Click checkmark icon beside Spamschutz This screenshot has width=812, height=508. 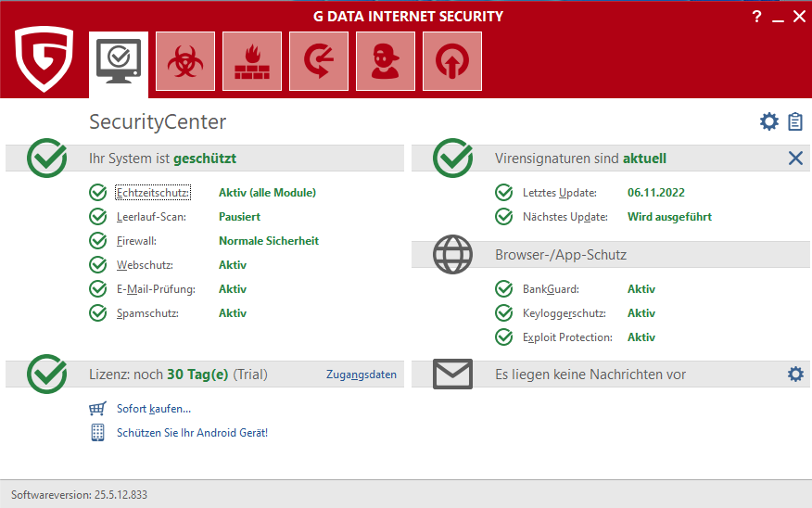click(x=98, y=312)
